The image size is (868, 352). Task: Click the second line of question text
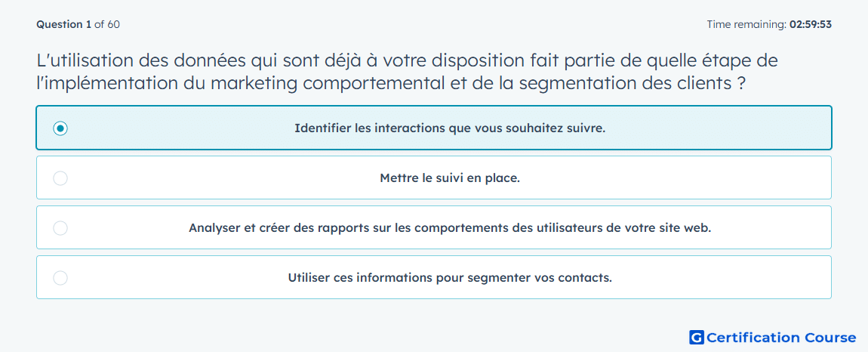(x=390, y=83)
